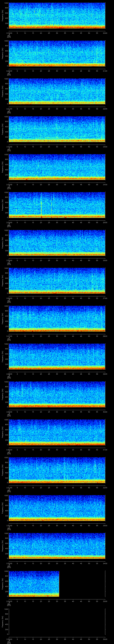This screenshot has height=644, width=114.
Task: Click the '36:00' end label of the last plot
Action: coord(105,639)
